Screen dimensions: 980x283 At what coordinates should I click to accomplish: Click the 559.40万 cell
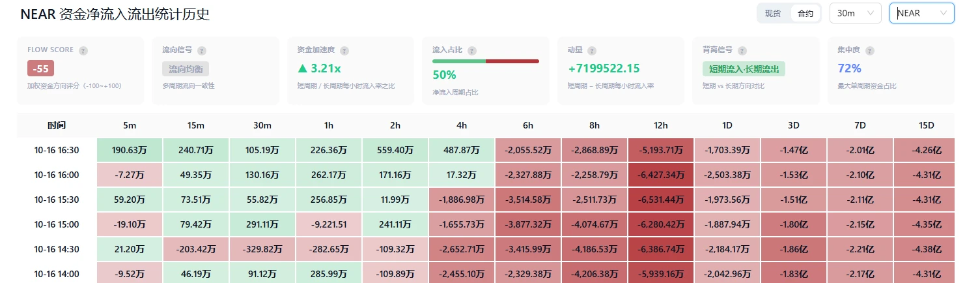coord(395,150)
